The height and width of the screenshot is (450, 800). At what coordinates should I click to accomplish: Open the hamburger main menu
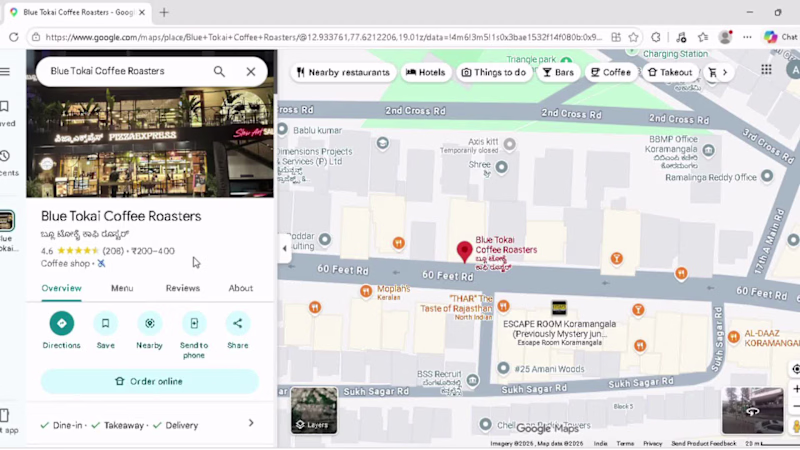point(5,71)
